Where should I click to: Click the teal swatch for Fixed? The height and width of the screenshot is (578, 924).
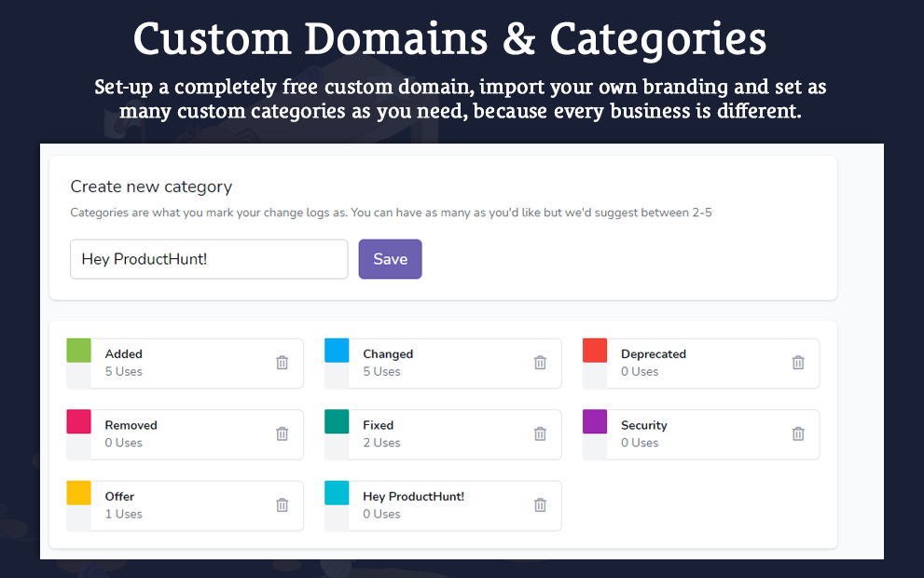coord(338,421)
